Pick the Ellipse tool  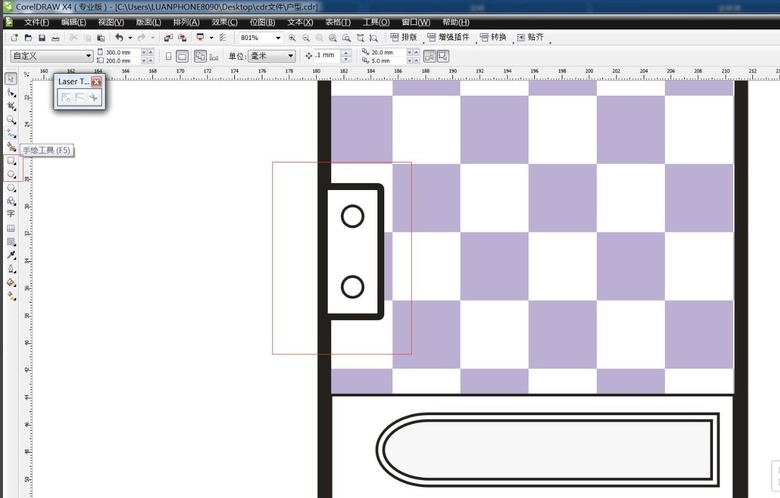[11, 173]
